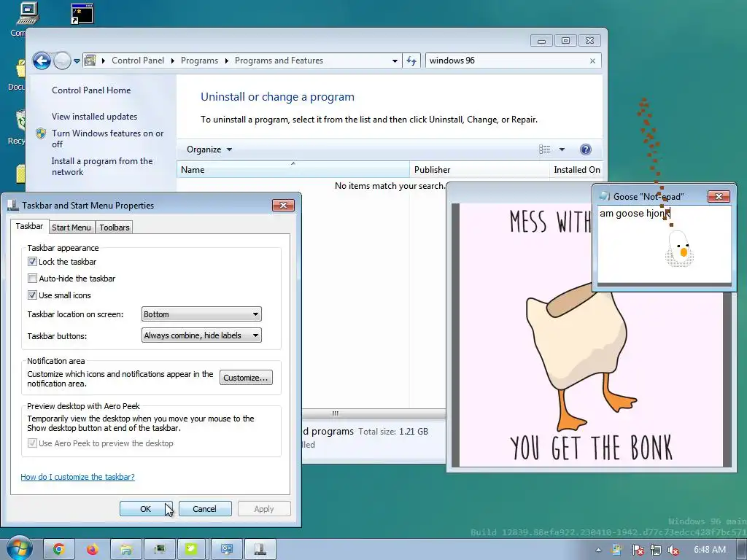Switch to the Taskbar tab
Image resolution: width=747 pixels, height=560 pixels.
tap(29, 226)
